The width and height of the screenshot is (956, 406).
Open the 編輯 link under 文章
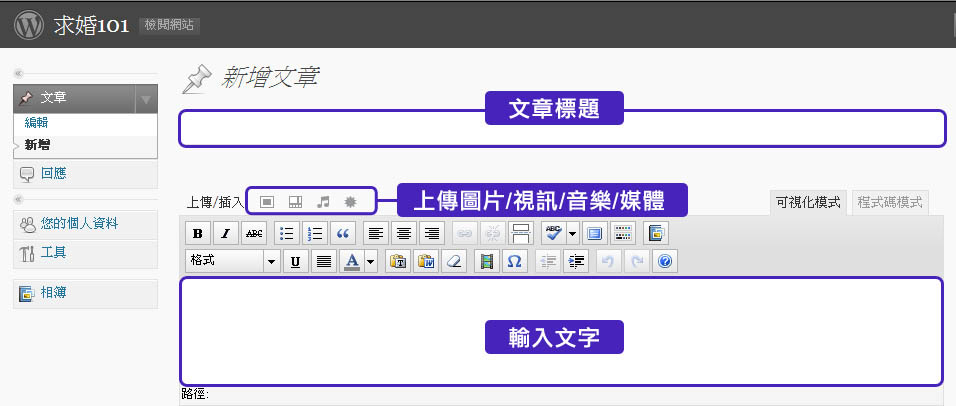point(37,123)
